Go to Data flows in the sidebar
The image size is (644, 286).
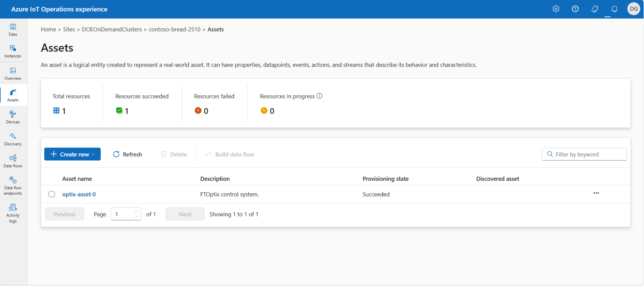click(x=13, y=162)
